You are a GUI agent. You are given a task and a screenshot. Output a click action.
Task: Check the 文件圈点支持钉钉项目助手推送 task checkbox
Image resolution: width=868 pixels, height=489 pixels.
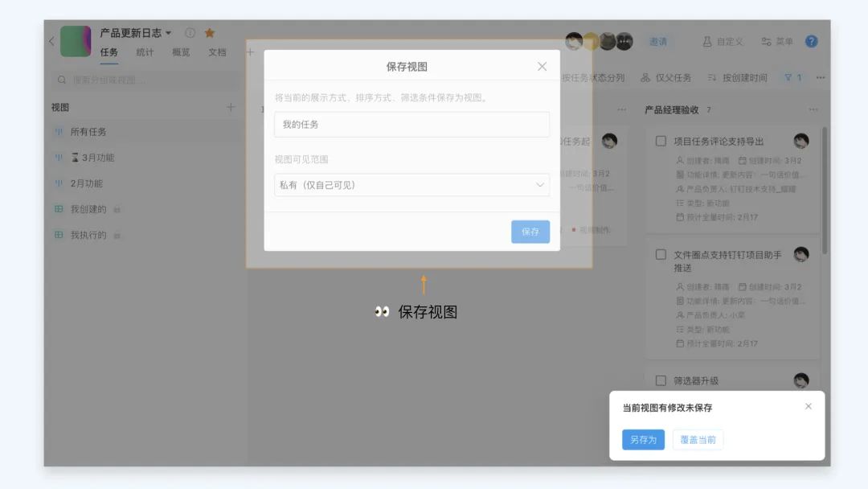pos(661,255)
